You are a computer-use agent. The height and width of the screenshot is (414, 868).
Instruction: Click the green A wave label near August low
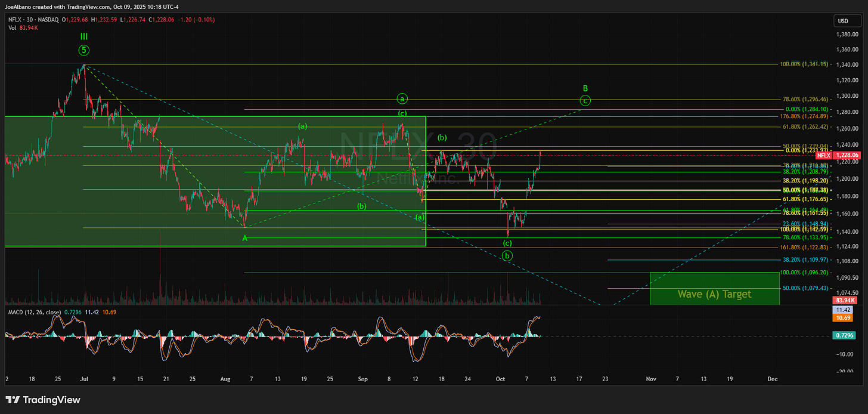(x=244, y=237)
